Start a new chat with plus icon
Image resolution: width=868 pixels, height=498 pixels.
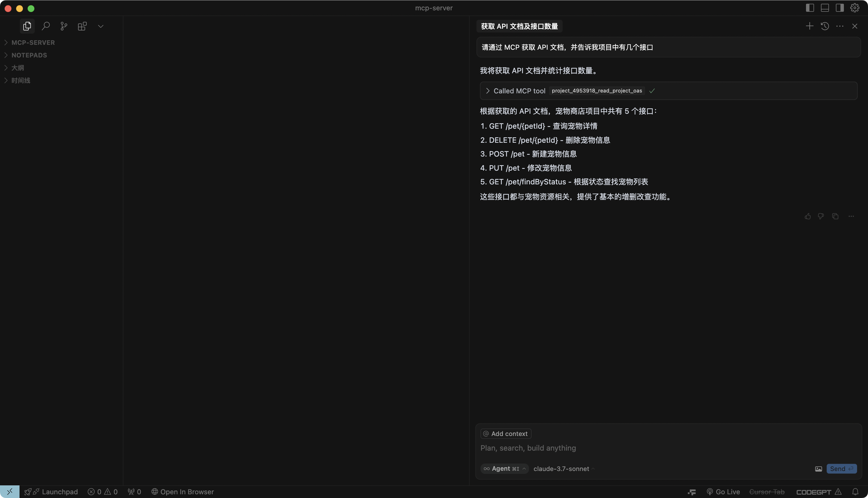point(809,26)
